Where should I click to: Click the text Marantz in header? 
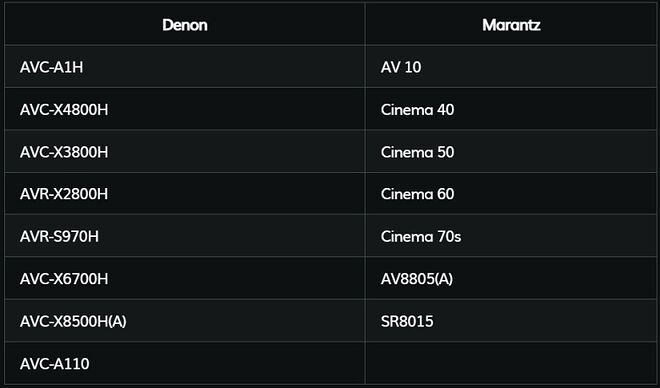(511, 25)
